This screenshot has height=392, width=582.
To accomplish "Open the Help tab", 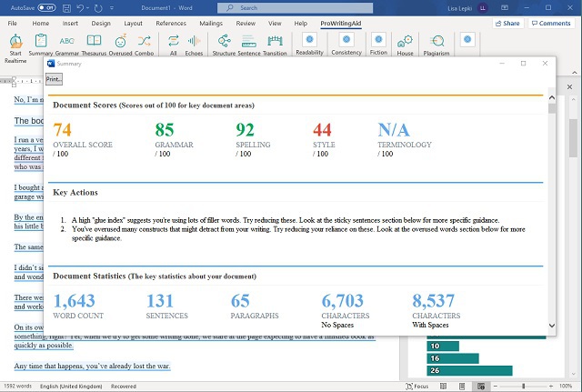I will click(x=301, y=23).
